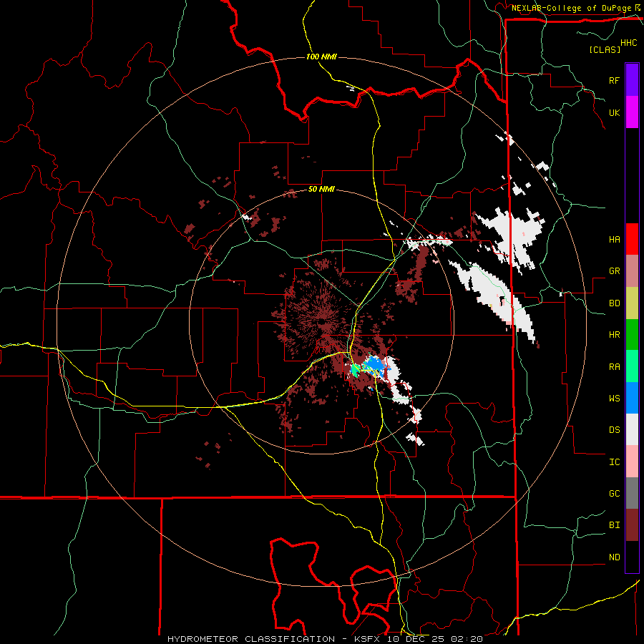644x644 pixels.
Task: Click the HR legend label
Action: [x=614, y=335]
